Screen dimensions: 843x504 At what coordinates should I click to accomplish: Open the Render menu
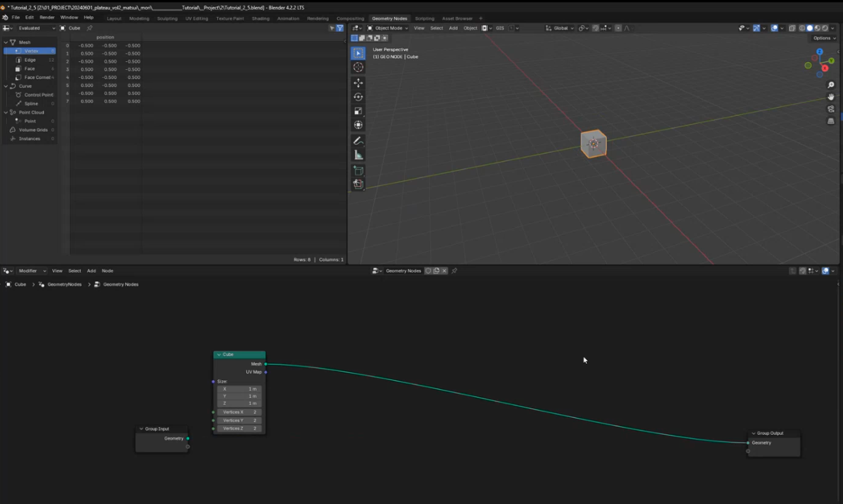pyautogui.click(x=47, y=18)
